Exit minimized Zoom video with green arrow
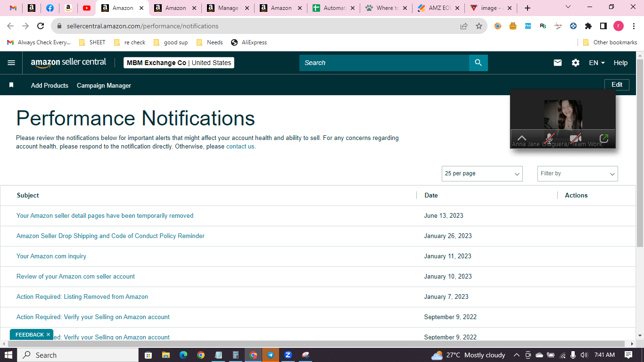The image size is (644, 362). pos(603,139)
